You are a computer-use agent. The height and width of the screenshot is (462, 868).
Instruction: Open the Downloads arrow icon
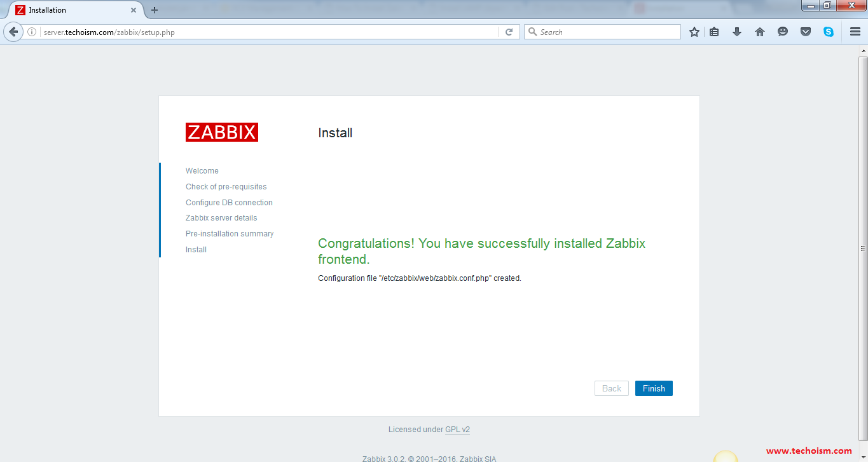coord(737,32)
